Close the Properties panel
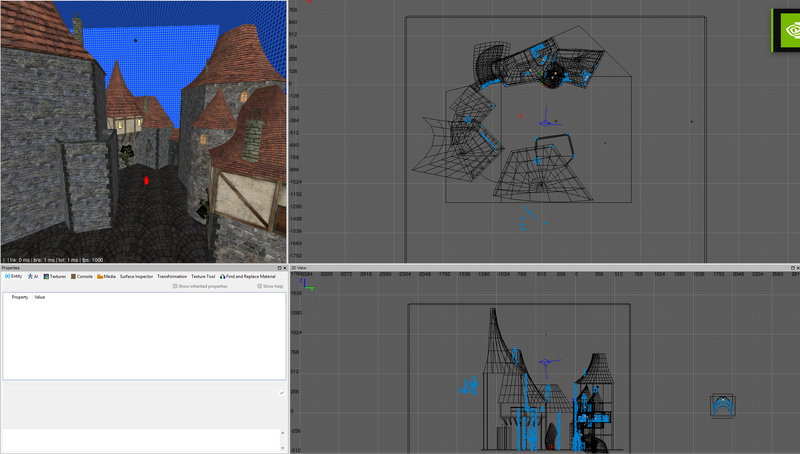The height and width of the screenshot is (454, 800). point(285,268)
